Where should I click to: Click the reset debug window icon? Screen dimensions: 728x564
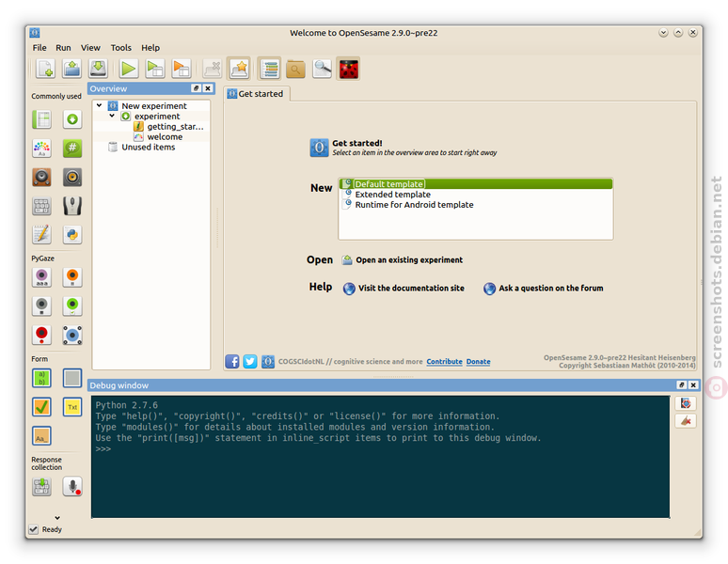tap(686, 403)
